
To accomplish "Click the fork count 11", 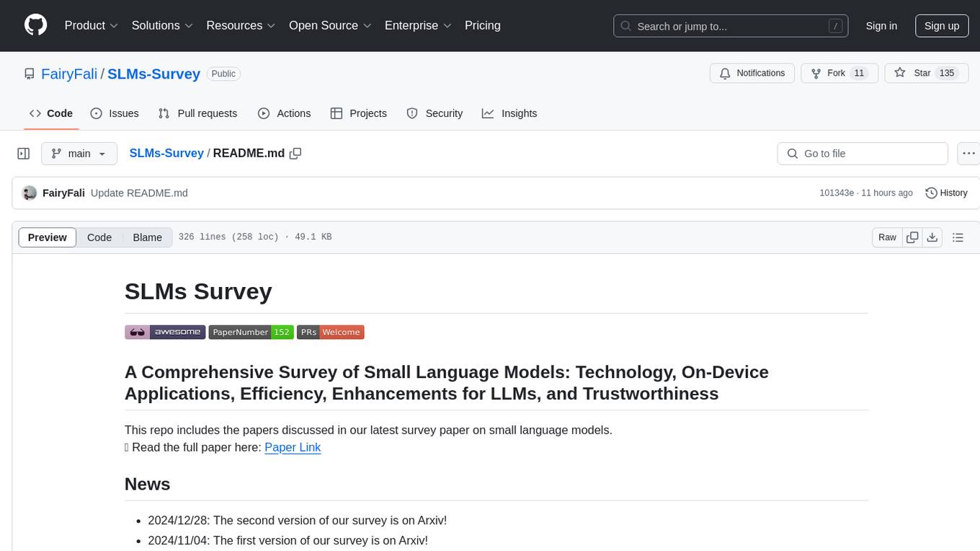I will click(858, 74).
